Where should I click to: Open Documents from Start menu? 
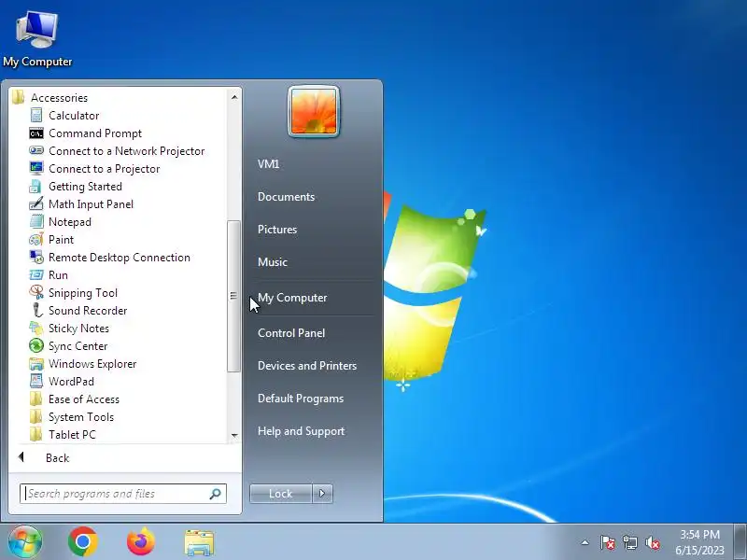(x=286, y=197)
